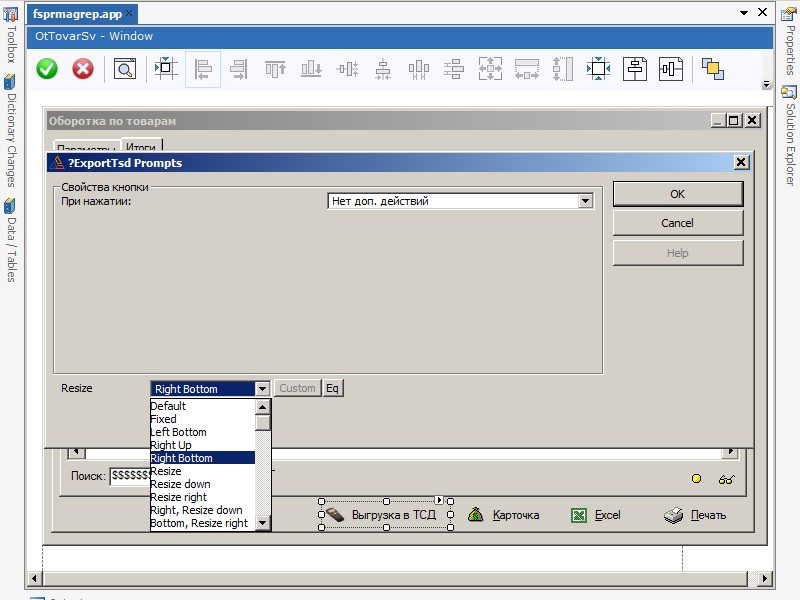
Task: Select 'Left Bottom' from the Resize list
Action: point(178,432)
